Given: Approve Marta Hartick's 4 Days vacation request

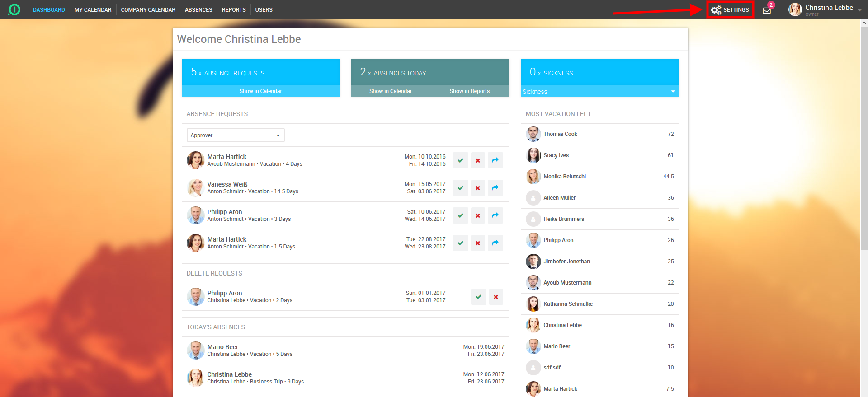Looking at the screenshot, I should click(460, 160).
